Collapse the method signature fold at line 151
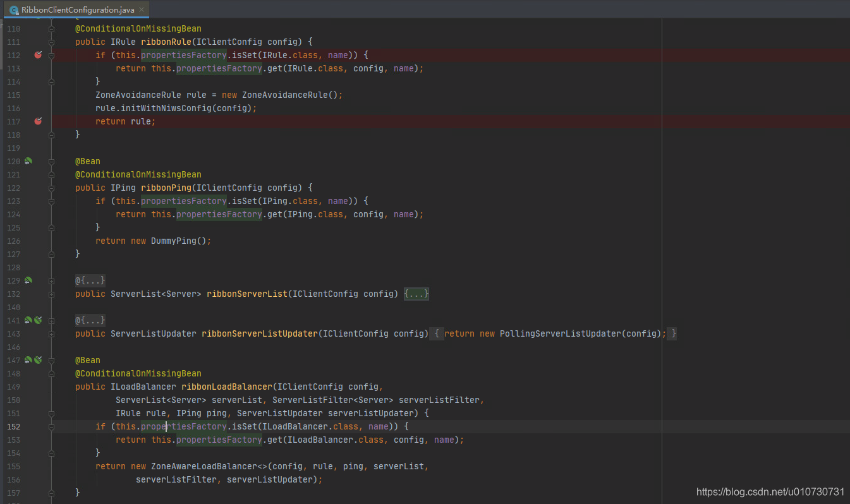 pyautogui.click(x=52, y=413)
